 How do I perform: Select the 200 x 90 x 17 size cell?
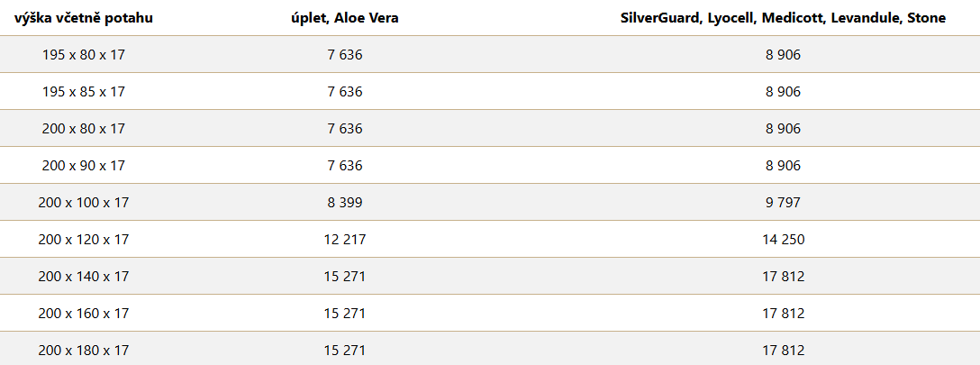84,166
